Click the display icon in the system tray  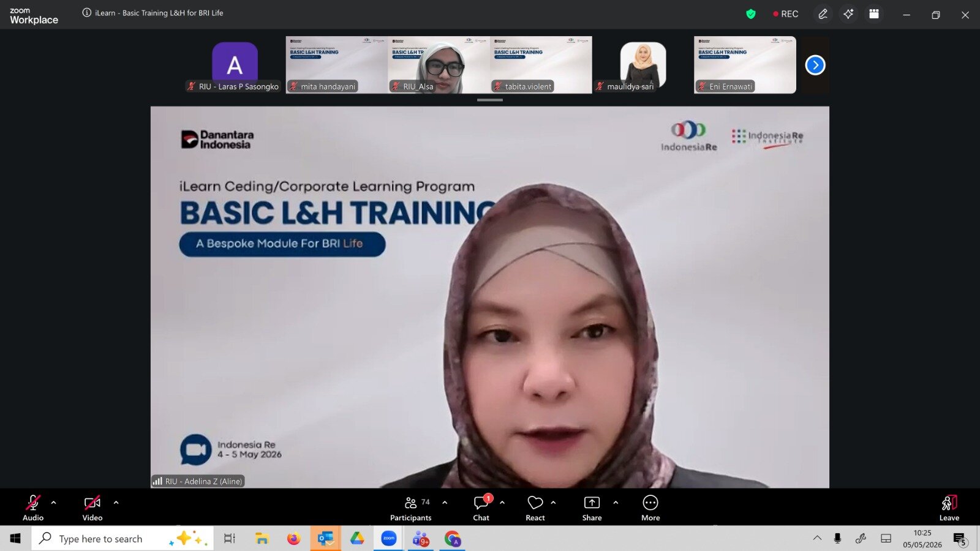(886, 538)
